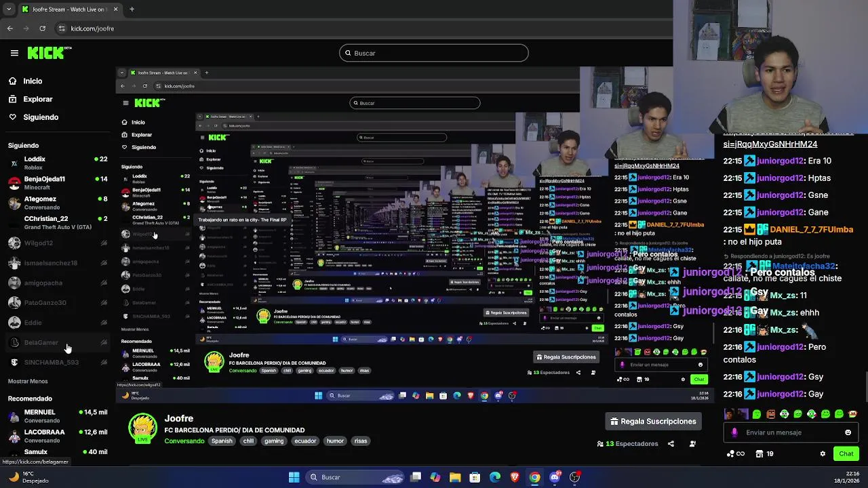The height and width of the screenshot is (488, 868).
Task: Open the Conversando category link
Action: click(184, 441)
